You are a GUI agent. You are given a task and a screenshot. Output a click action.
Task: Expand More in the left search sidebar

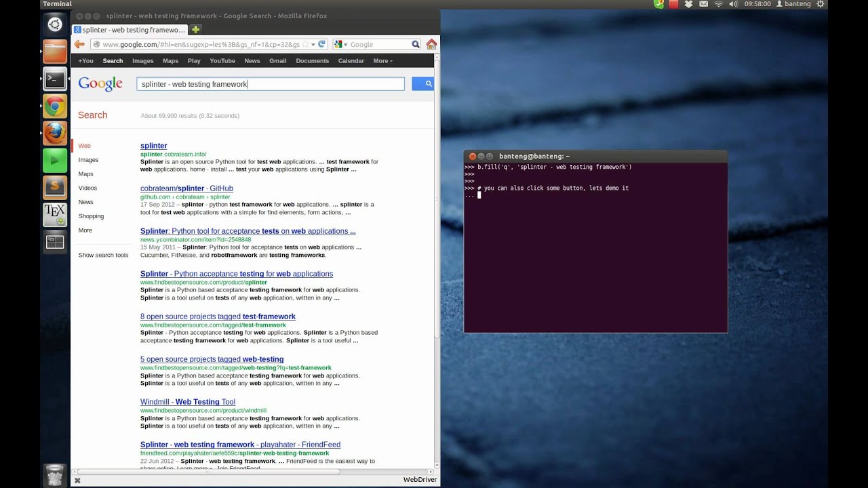(85, 230)
